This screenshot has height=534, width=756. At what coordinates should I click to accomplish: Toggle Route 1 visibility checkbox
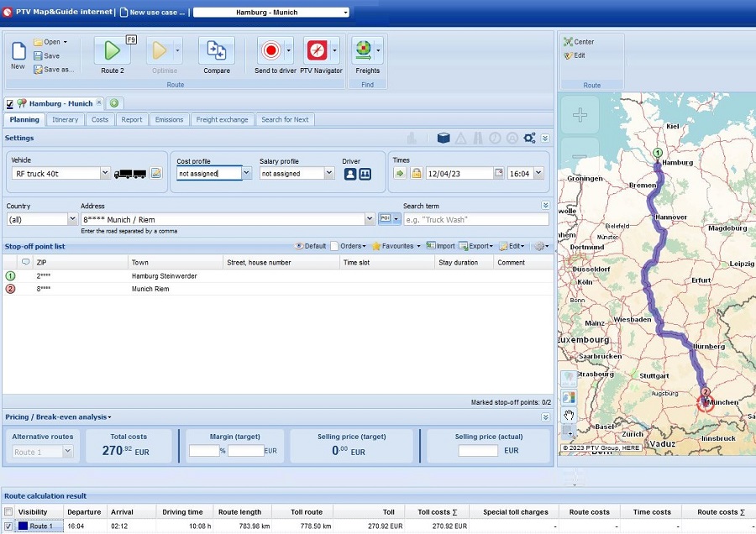8,526
